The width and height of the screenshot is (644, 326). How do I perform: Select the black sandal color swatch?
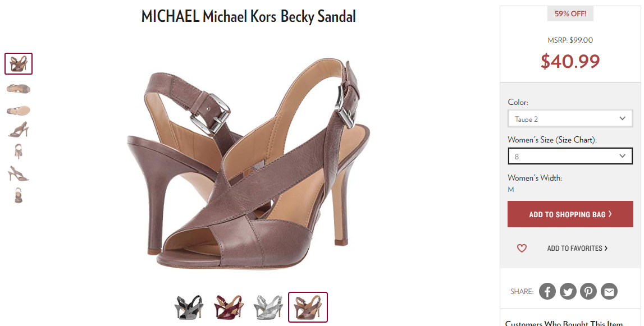click(189, 307)
